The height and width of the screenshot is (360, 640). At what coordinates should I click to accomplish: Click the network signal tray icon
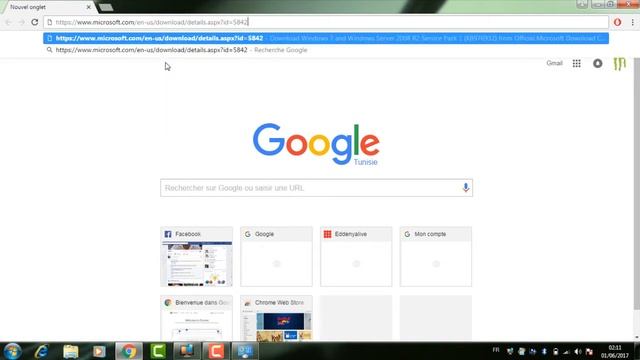click(x=566, y=351)
